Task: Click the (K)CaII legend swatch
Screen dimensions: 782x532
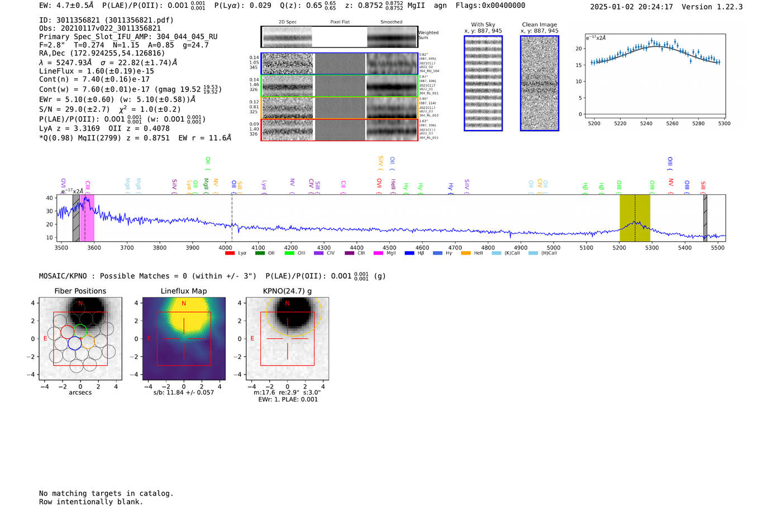Action: pyautogui.click(x=497, y=253)
